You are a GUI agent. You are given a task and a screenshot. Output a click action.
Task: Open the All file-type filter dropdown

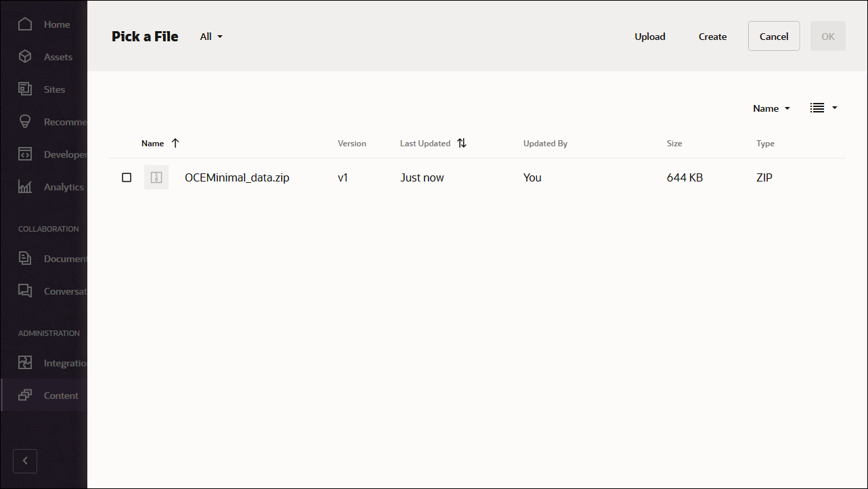211,37
